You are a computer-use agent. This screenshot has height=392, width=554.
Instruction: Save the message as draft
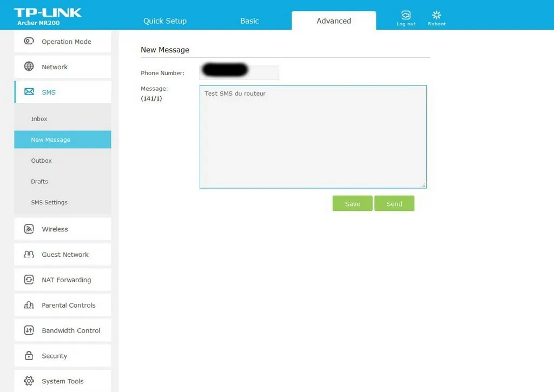352,204
